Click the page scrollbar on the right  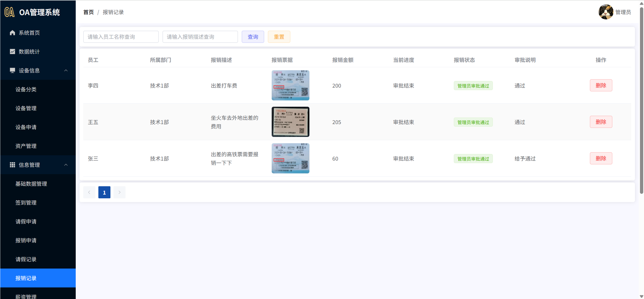coord(641,101)
